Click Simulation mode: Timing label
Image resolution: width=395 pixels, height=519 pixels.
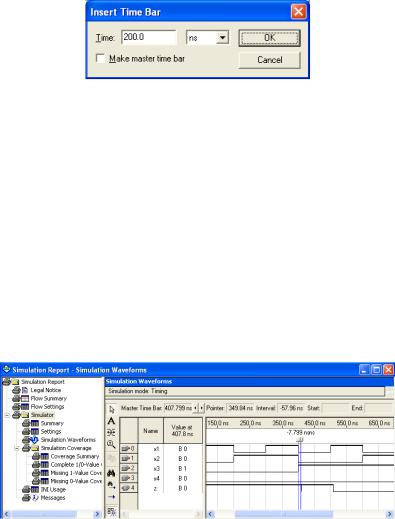point(138,391)
